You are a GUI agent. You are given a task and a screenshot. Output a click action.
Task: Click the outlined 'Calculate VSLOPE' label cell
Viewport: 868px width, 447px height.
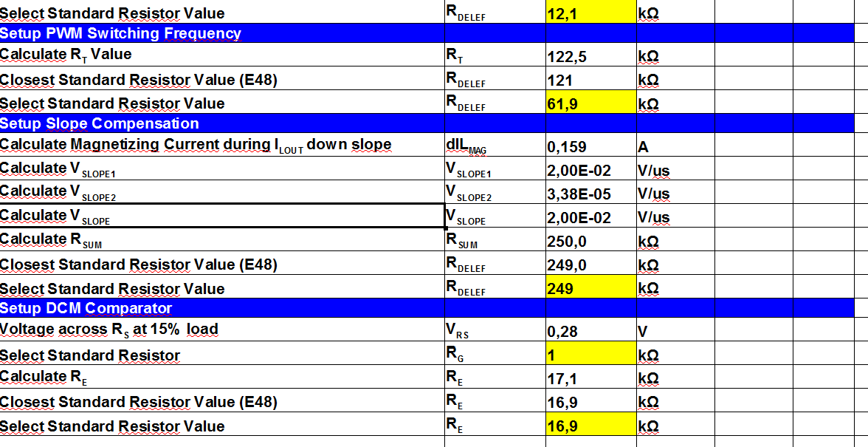pos(222,216)
